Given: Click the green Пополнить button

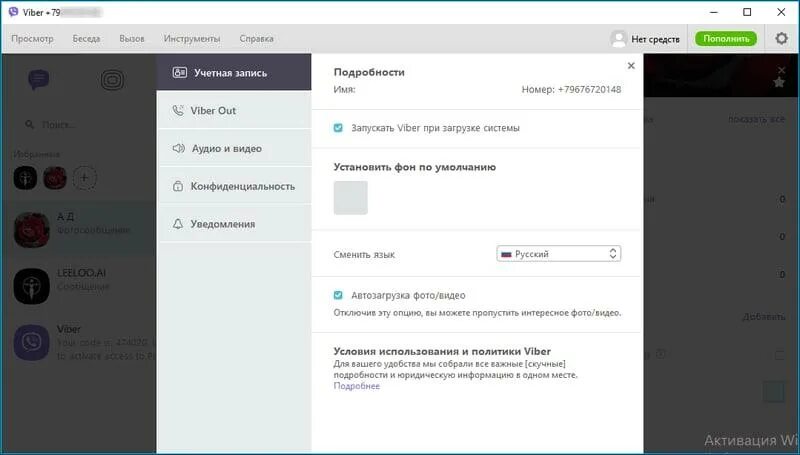Looking at the screenshot, I should point(726,39).
